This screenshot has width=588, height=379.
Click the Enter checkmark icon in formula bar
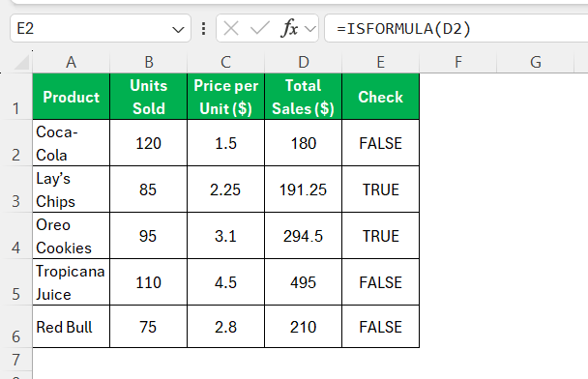(x=259, y=28)
